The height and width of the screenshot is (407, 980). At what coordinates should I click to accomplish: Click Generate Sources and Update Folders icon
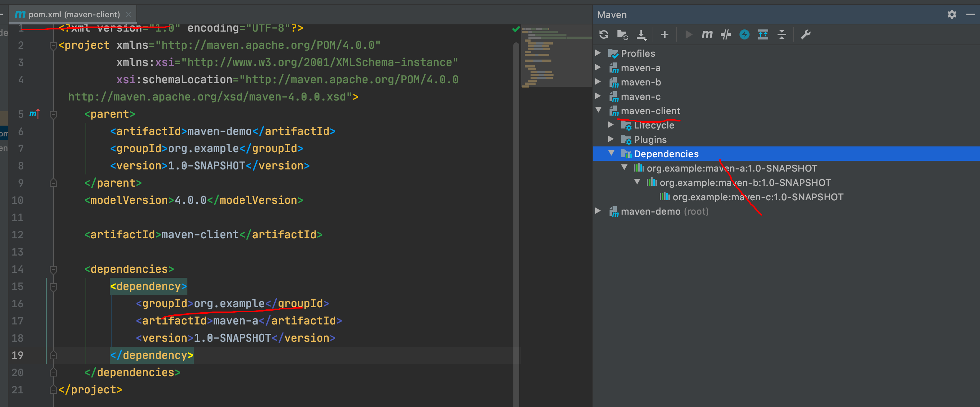pos(622,34)
